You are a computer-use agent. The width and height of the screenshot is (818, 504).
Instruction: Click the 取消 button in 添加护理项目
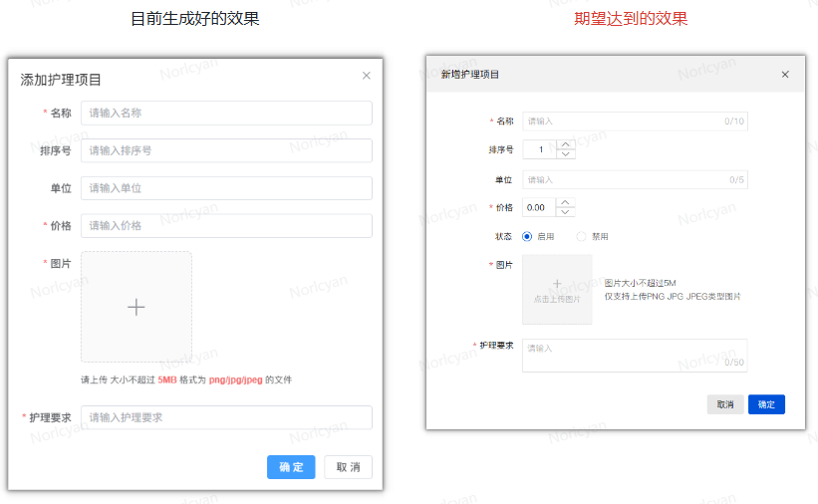(349, 467)
